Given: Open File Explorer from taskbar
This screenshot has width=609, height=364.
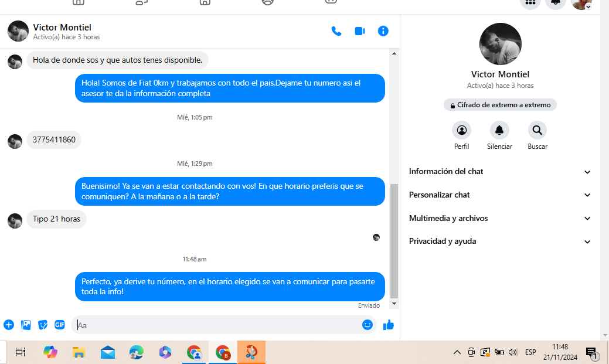Looking at the screenshot, I should click(x=79, y=352).
